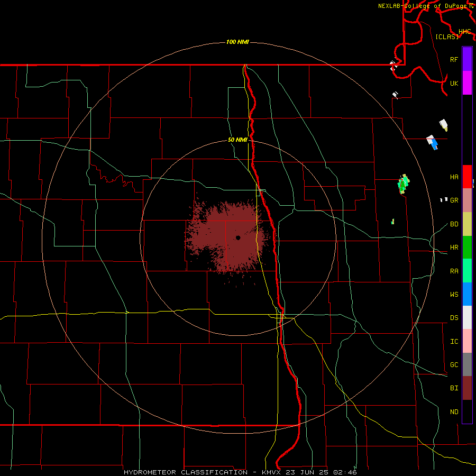Click the HA legend label
Viewport: 476px width, 476px height.
click(454, 177)
